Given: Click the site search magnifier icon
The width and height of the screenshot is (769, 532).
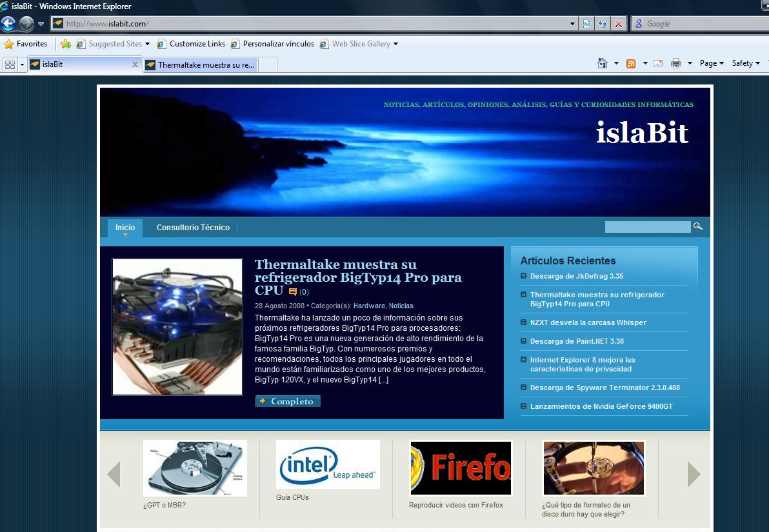Looking at the screenshot, I should (x=697, y=226).
